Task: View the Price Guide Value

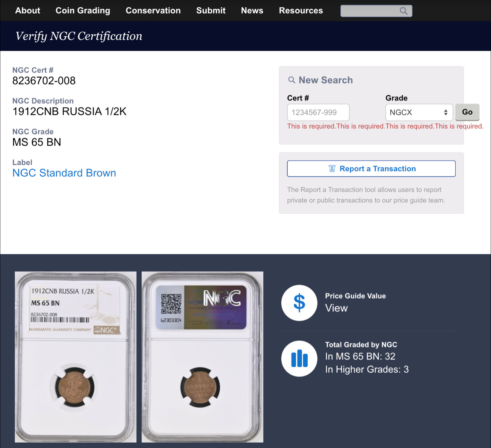Action: pyautogui.click(x=336, y=308)
